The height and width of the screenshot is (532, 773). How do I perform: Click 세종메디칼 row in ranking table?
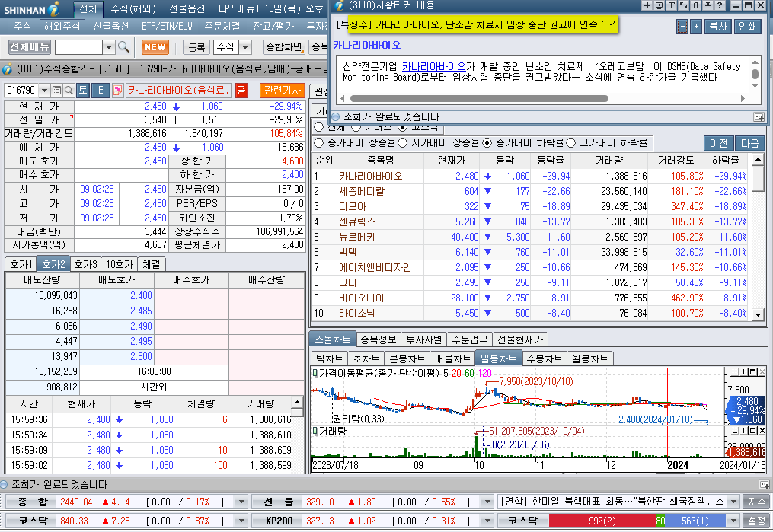pyautogui.click(x=532, y=191)
